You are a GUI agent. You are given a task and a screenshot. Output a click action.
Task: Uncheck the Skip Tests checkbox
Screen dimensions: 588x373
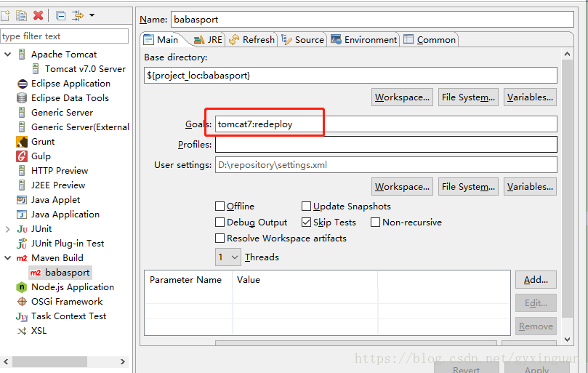click(x=307, y=222)
